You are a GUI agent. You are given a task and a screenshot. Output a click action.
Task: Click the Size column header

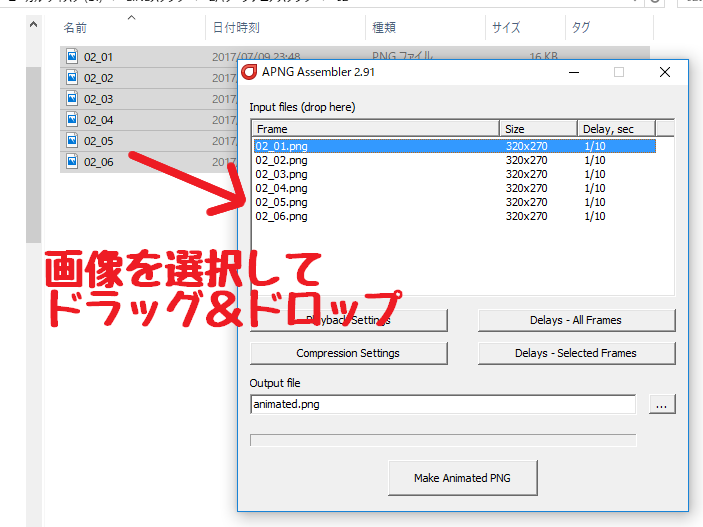(538, 129)
